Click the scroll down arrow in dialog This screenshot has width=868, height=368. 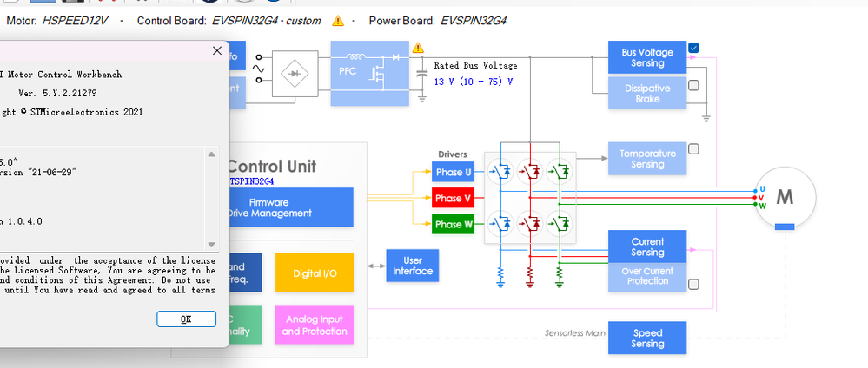pyautogui.click(x=211, y=244)
